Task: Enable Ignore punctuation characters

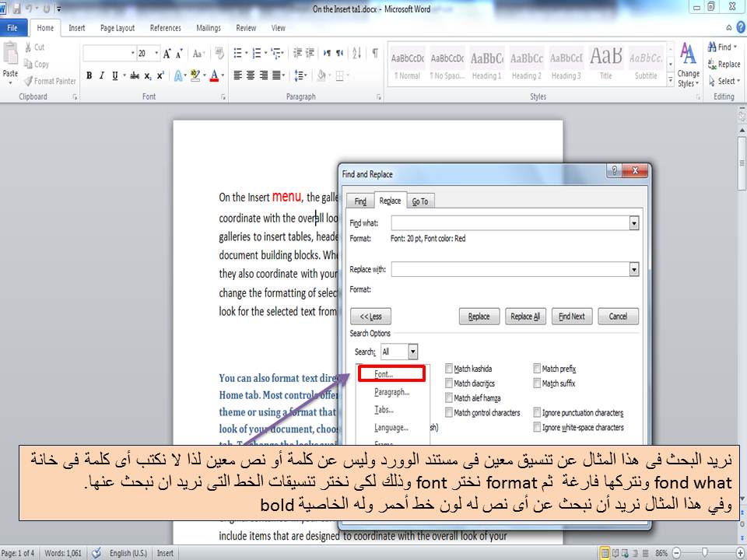Action: click(x=537, y=412)
